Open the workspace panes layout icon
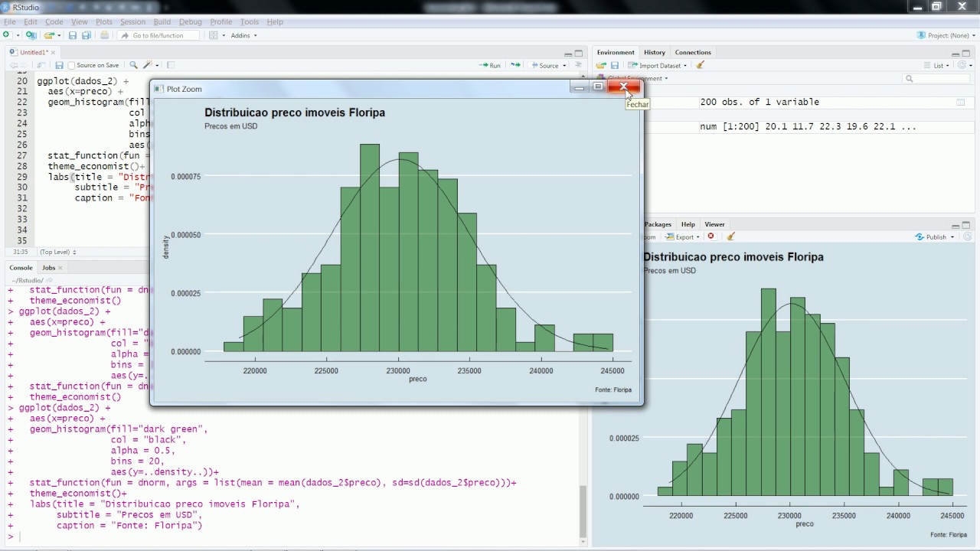 point(214,35)
